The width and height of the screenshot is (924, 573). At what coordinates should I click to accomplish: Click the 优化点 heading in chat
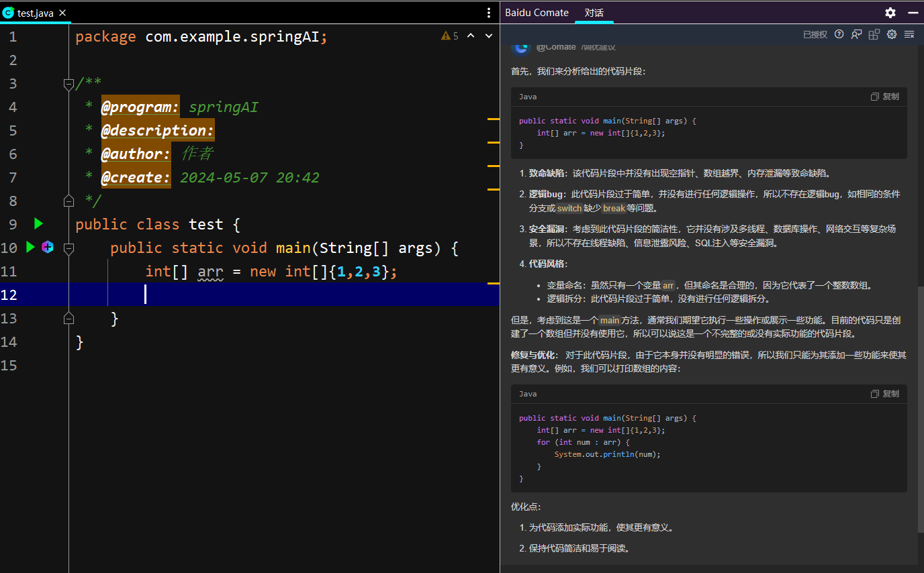[526, 507]
